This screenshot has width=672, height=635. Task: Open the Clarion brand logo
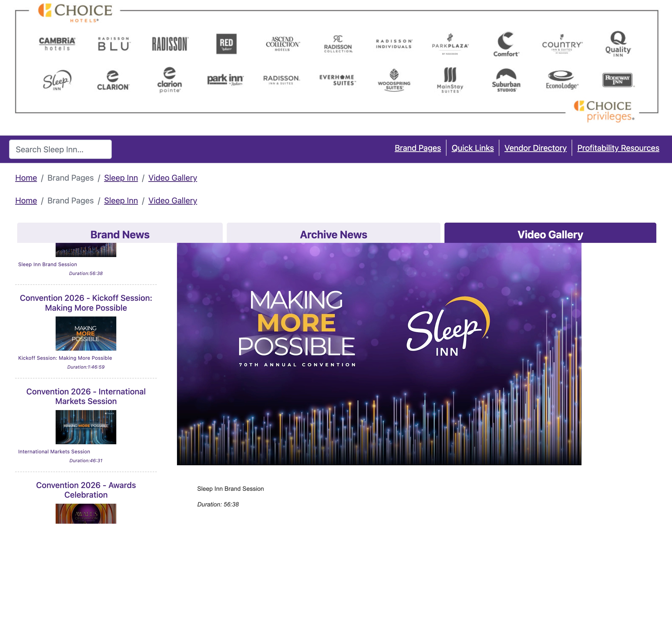pos(113,80)
